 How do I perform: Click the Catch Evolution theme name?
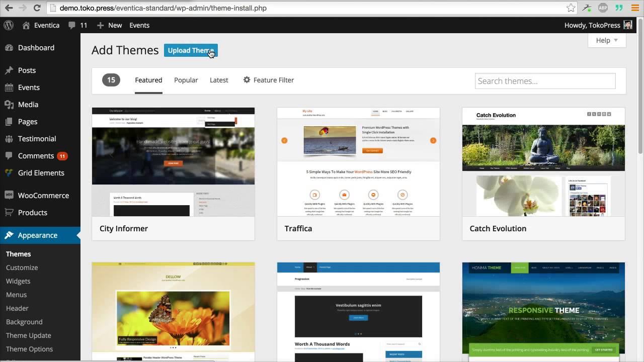click(498, 228)
